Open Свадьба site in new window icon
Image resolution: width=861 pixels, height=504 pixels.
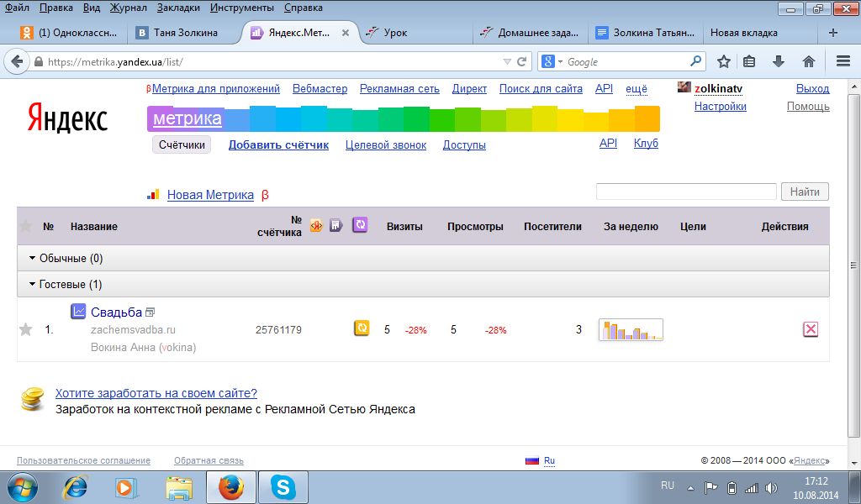coord(150,312)
